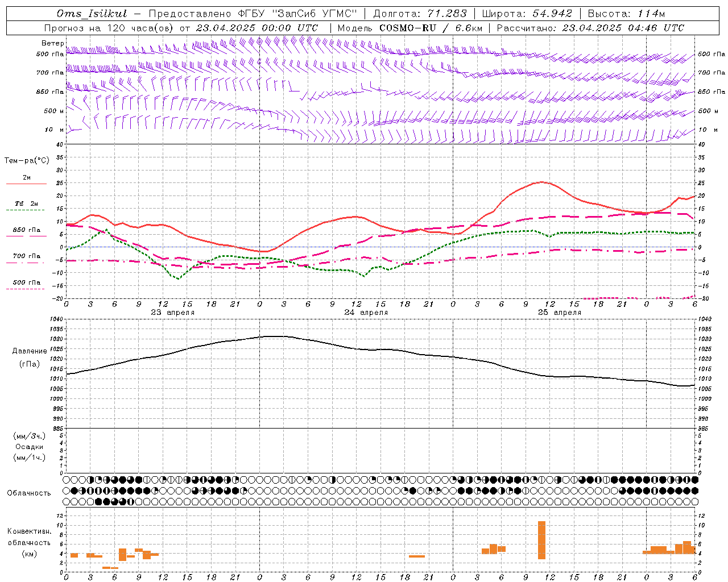The height and width of the screenshot is (582, 728).
Task: Click the 24 апреля date label
Action: [366, 312]
